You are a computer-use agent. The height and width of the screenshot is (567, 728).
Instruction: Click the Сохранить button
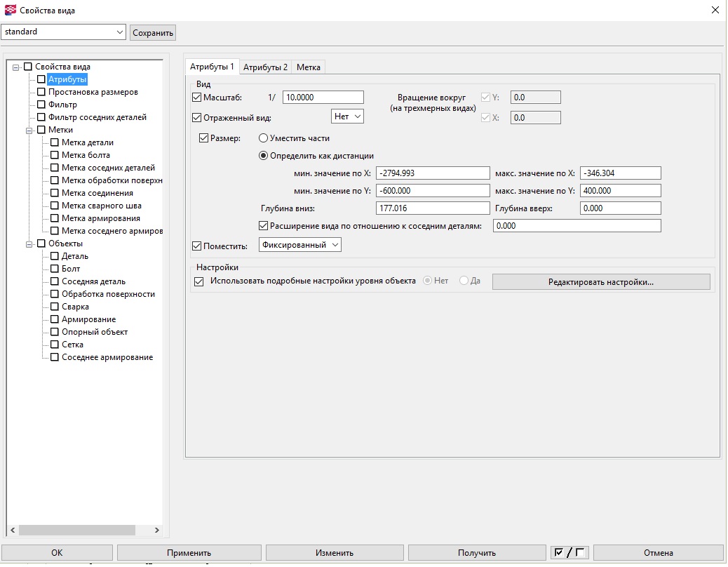click(x=153, y=33)
